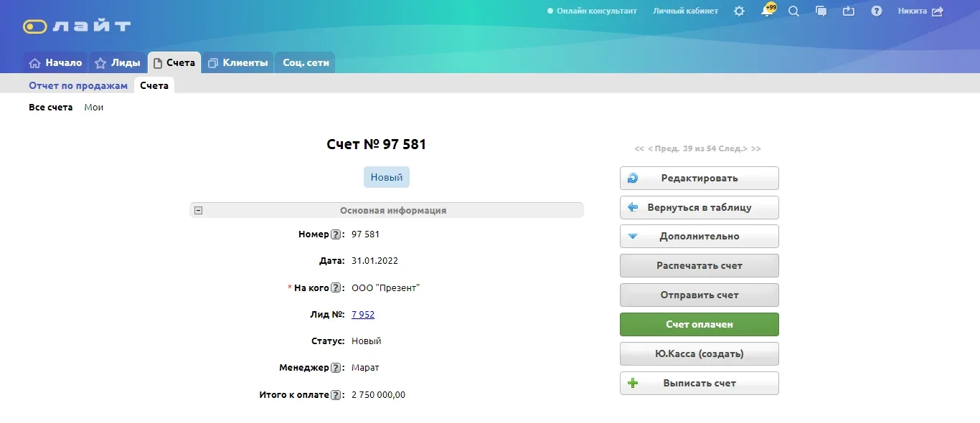Go to the Начало tab
The image size is (980, 423).
[x=55, y=63]
